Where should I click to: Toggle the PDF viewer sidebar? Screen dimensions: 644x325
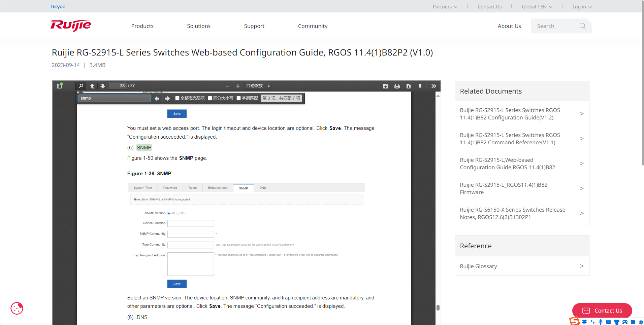60,86
